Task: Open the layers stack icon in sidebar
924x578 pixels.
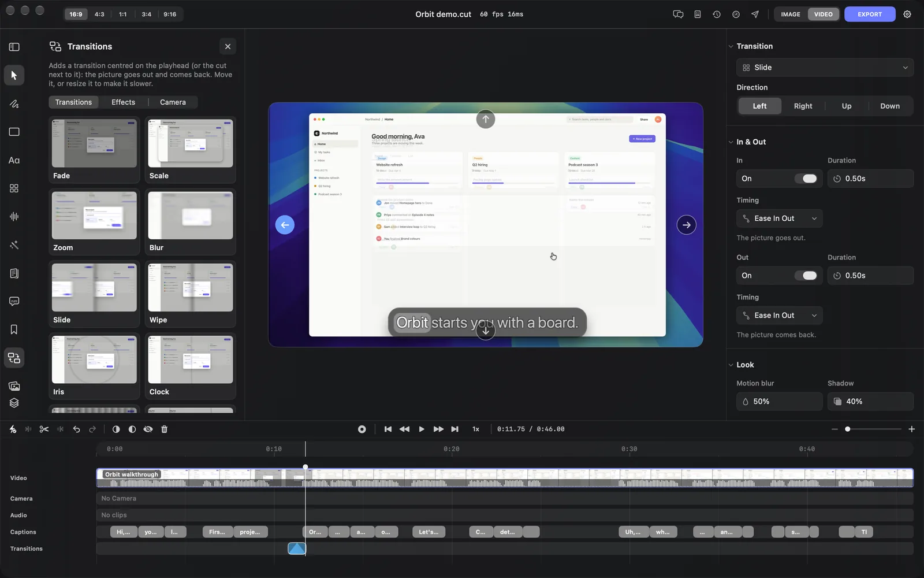Action: click(x=14, y=403)
